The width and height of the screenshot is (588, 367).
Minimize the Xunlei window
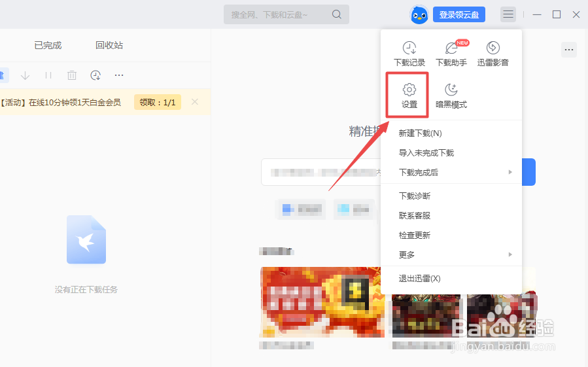click(537, 14)
